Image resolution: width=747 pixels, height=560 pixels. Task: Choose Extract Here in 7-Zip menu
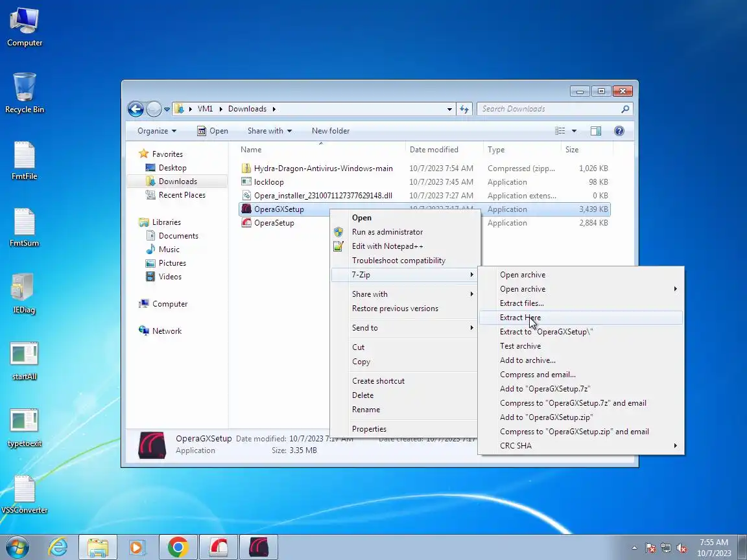point(581,318)
